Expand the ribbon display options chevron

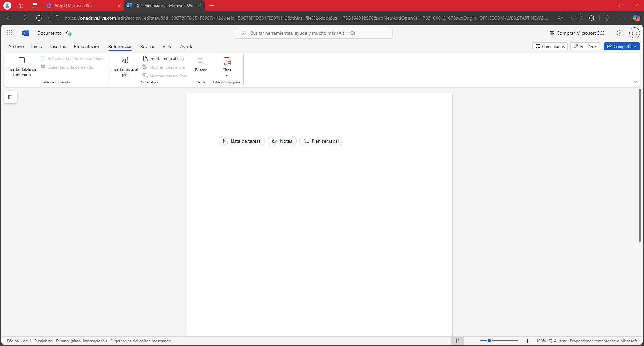(x=635, y=82)
